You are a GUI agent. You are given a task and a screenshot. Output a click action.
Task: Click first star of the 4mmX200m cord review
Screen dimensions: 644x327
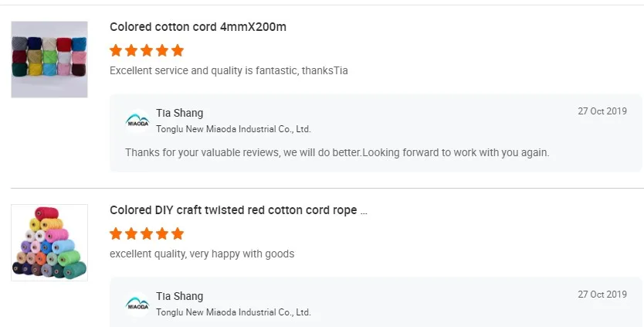coord(116,51)
